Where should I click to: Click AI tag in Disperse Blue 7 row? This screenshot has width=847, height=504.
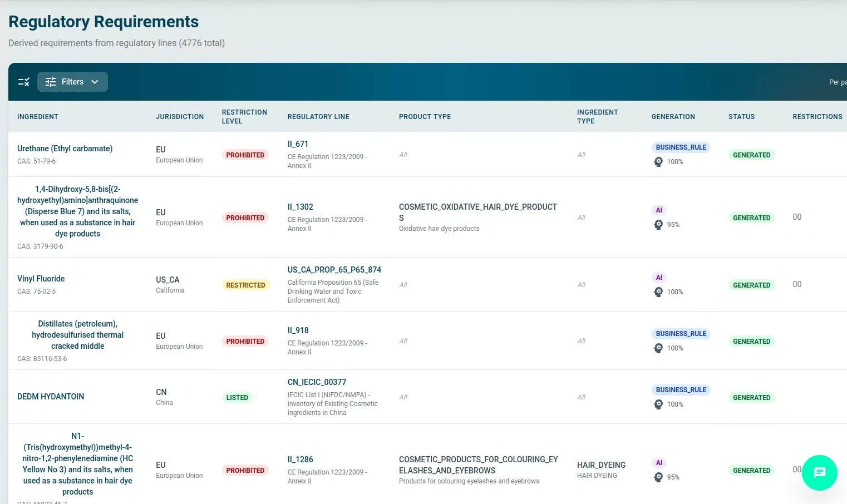pyautogui.click(x=659, y=210)
